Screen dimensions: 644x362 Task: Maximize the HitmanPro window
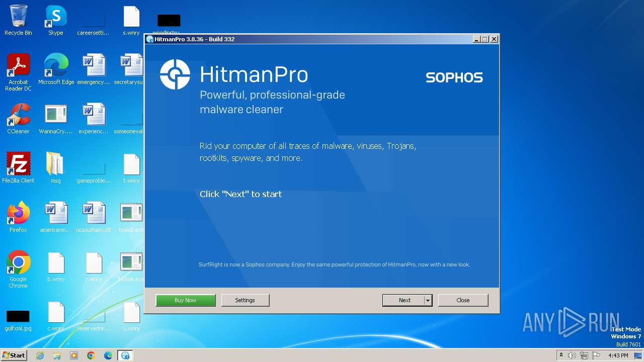[485, 39]
